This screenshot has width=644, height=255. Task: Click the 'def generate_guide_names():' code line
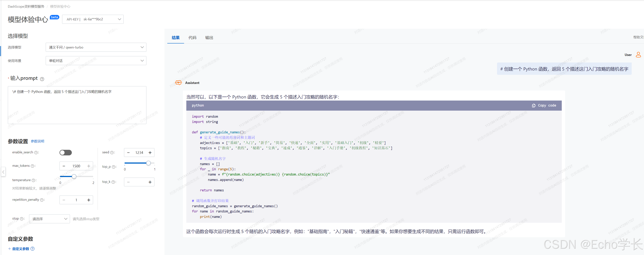coord(219,132)
